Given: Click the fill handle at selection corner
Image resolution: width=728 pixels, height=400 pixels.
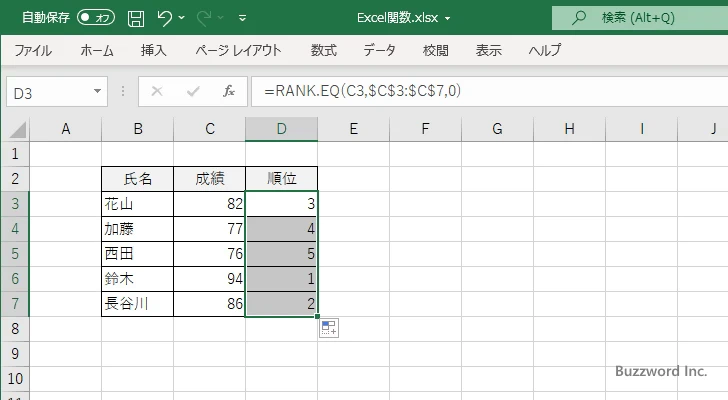Looking at the screenshot, I should [317, 316].
